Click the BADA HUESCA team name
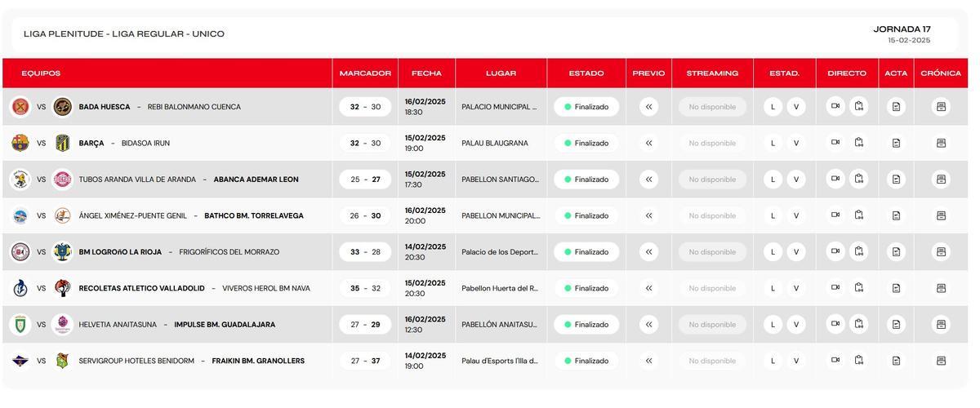 pyautogui.click(x=105, y=107)
